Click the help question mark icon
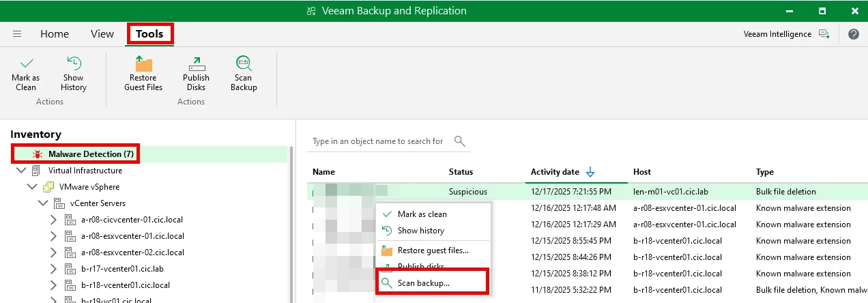 click(x=854, y=34)
